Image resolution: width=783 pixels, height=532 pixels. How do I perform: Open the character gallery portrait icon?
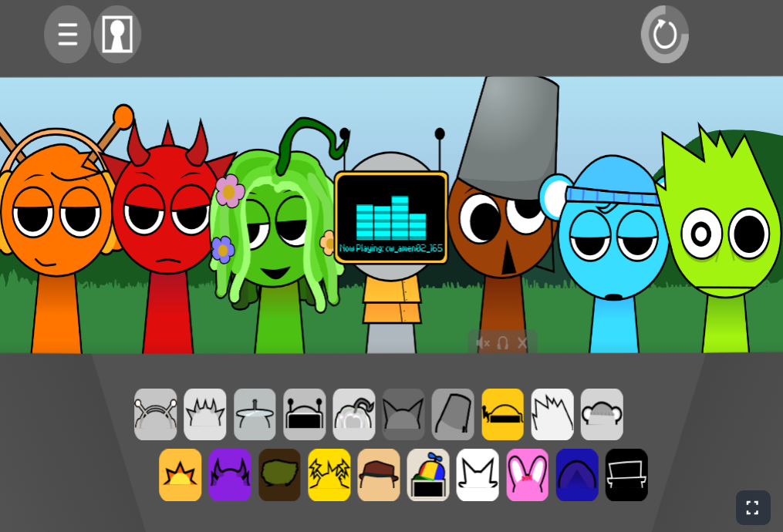[x=117, y=35]
